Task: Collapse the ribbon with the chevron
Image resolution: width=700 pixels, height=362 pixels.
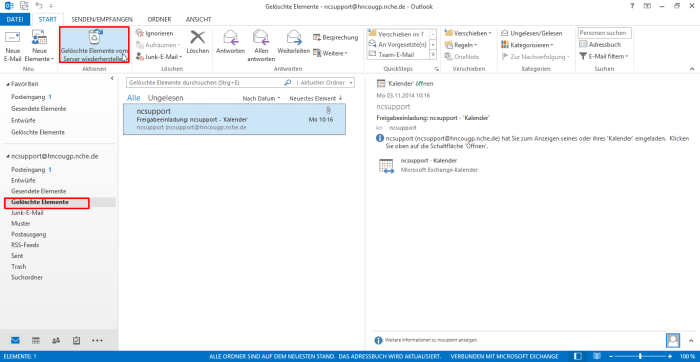Action: tap(692, 69)
